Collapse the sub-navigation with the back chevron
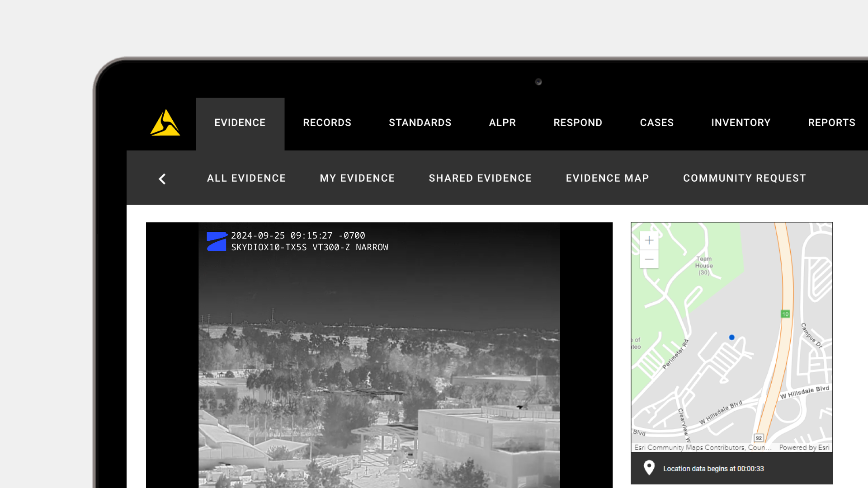Viewport: 868px width, 488px height. 162,178
